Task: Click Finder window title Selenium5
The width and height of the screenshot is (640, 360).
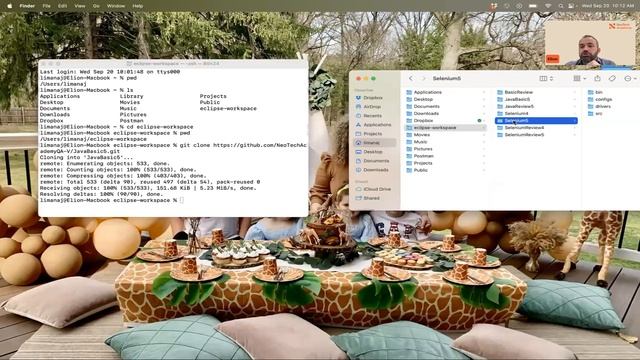Action: pyautogui.click(x=447, y=78)
